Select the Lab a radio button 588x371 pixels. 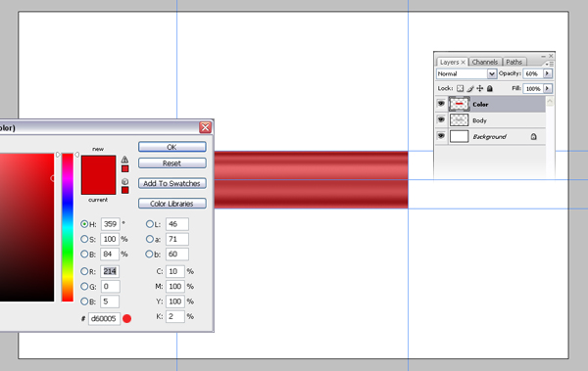(150, 239)
